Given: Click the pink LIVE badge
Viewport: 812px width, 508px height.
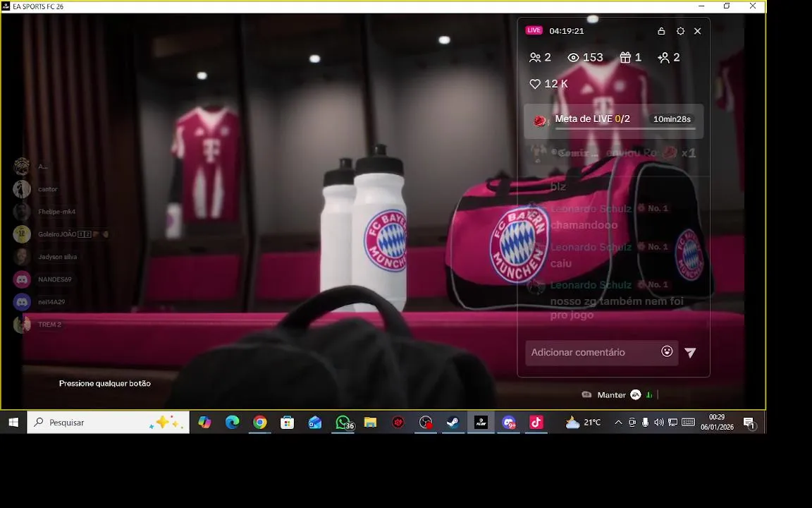Looking at the screenshot, I should click(x=534, y=30).
